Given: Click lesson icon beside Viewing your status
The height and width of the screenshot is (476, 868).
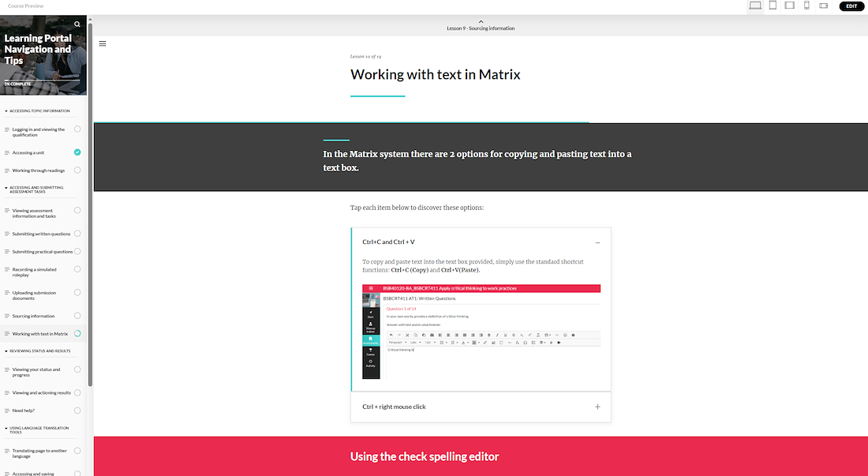Looking at the screenshot, I should [7, 369].
